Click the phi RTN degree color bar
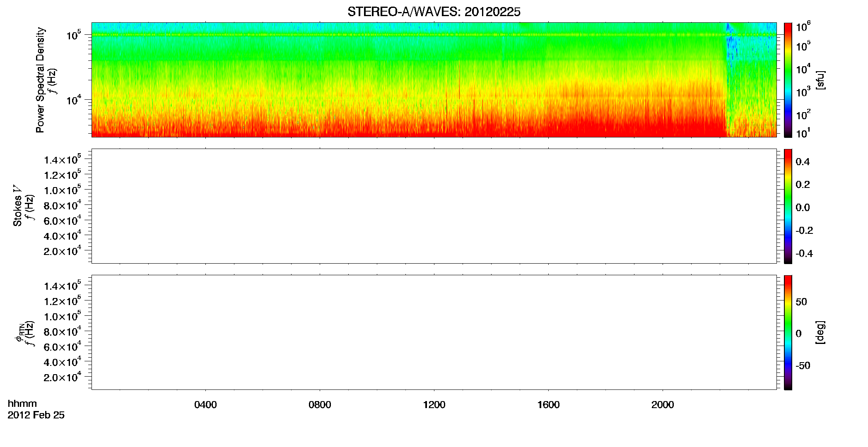Image resolution: width=868 pixels, height=447 pixels. click(788, 332)
